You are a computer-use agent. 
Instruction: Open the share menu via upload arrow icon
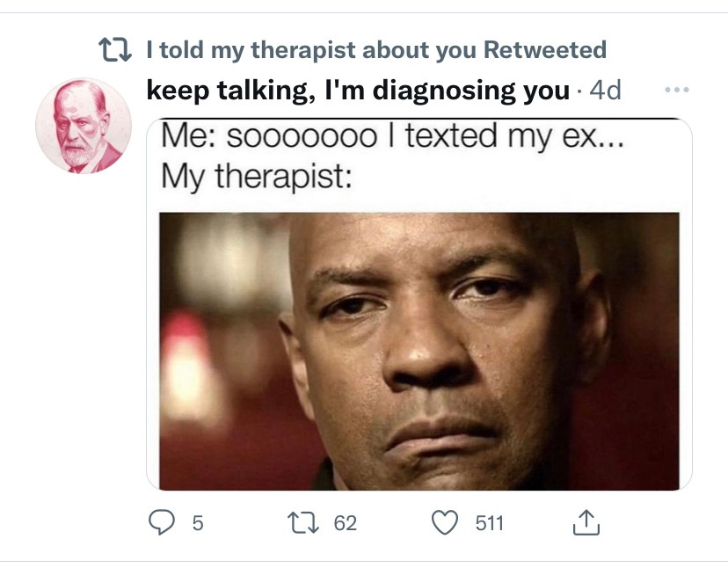coord(586,522)
